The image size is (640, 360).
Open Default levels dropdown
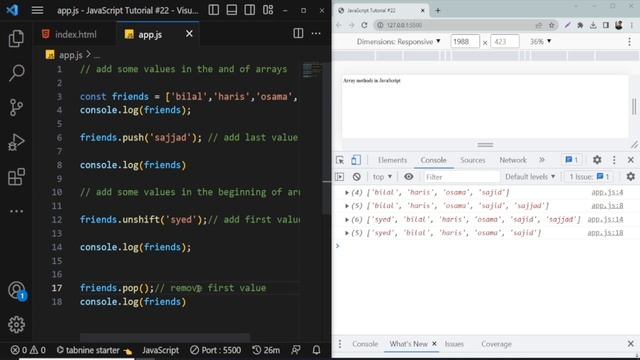pyautogui.click(x=530, y=177)
